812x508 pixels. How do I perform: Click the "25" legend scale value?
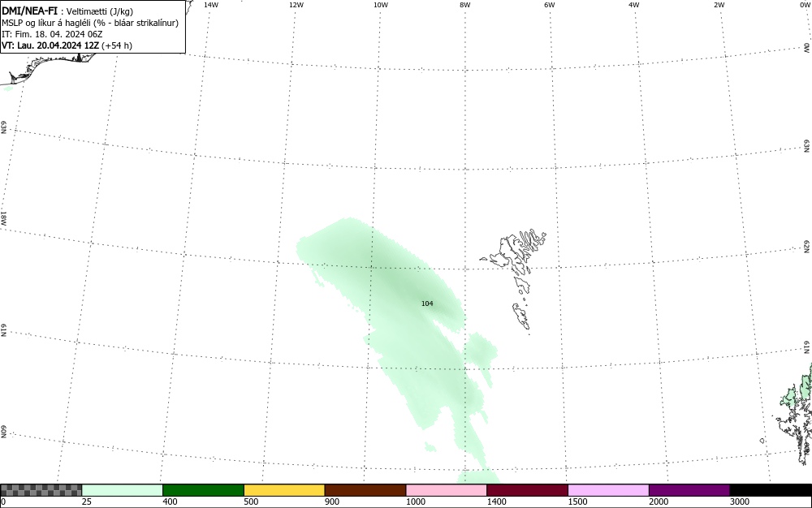tap(86, 502)
